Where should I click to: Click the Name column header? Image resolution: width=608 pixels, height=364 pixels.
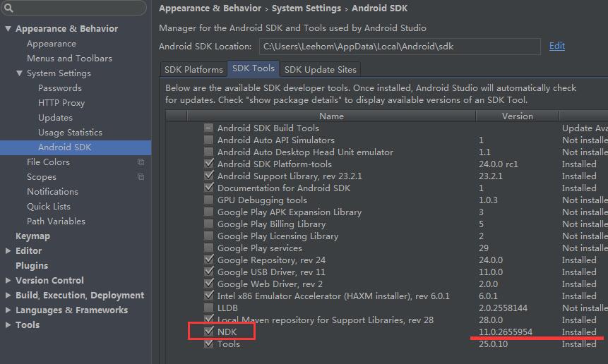[x=331, y=116]
